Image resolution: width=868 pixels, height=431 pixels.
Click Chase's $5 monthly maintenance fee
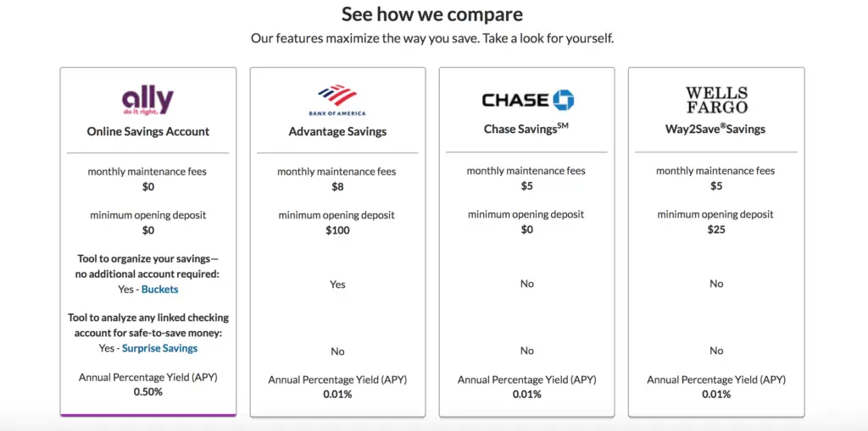pos(527,186)
